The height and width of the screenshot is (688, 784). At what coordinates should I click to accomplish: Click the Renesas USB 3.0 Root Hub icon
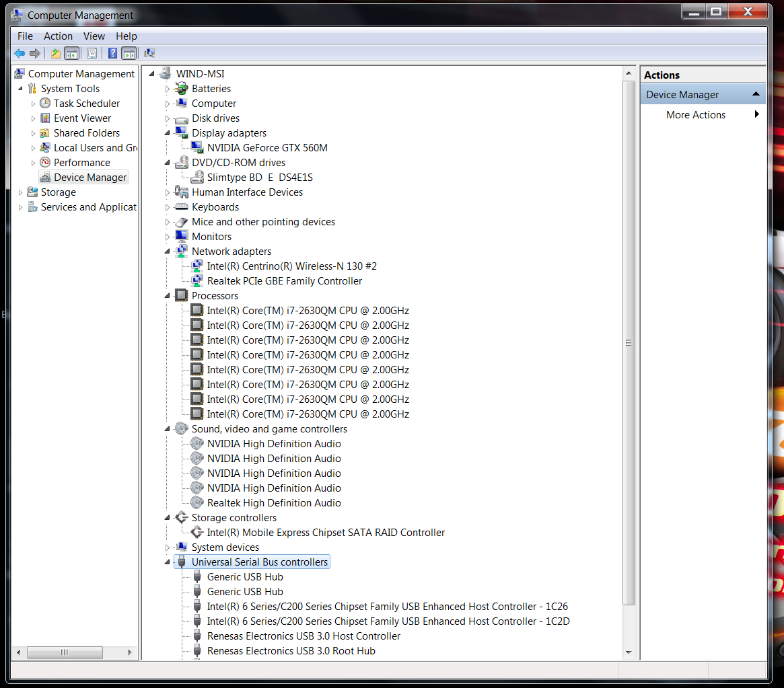[197, 651]
